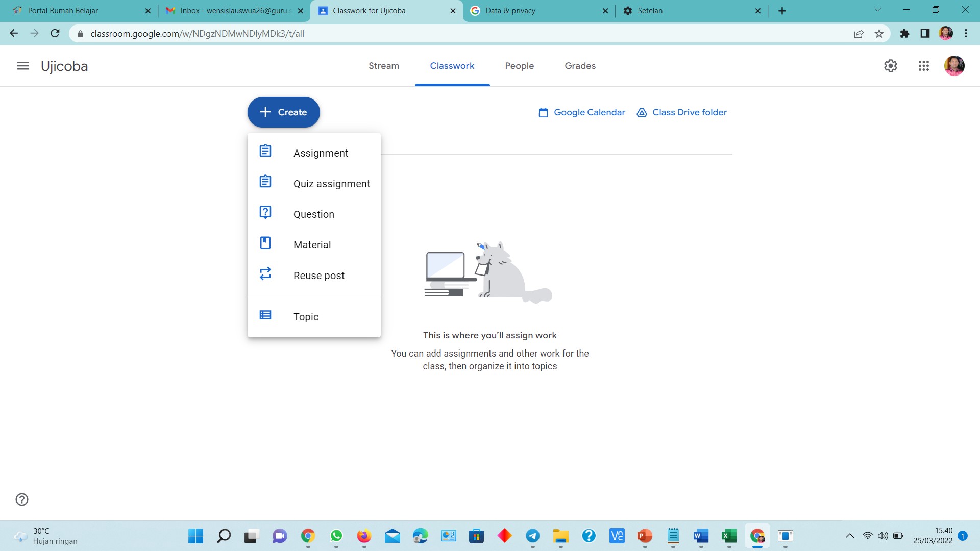Image resolution: width=980 pixels, height=551 pixels.
Task: Switch to the People tab
Action: [519, 66]
